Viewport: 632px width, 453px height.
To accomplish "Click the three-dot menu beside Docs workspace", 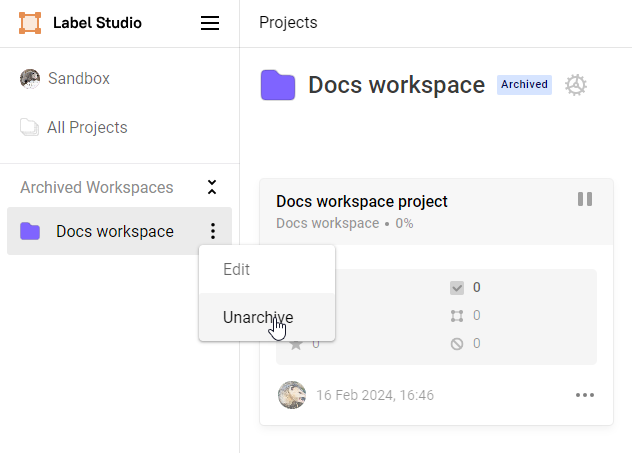I will 212,231.
